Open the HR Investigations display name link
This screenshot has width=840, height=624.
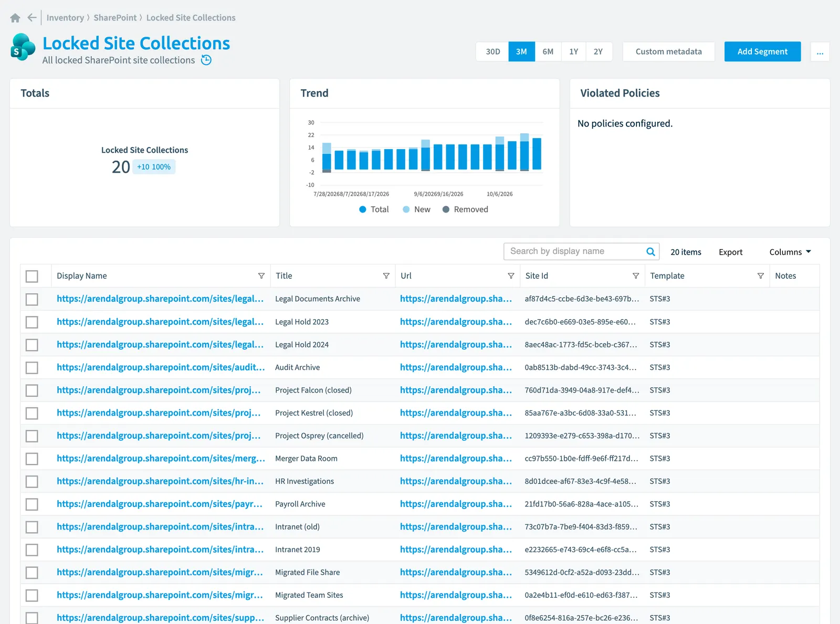[160, 481]
